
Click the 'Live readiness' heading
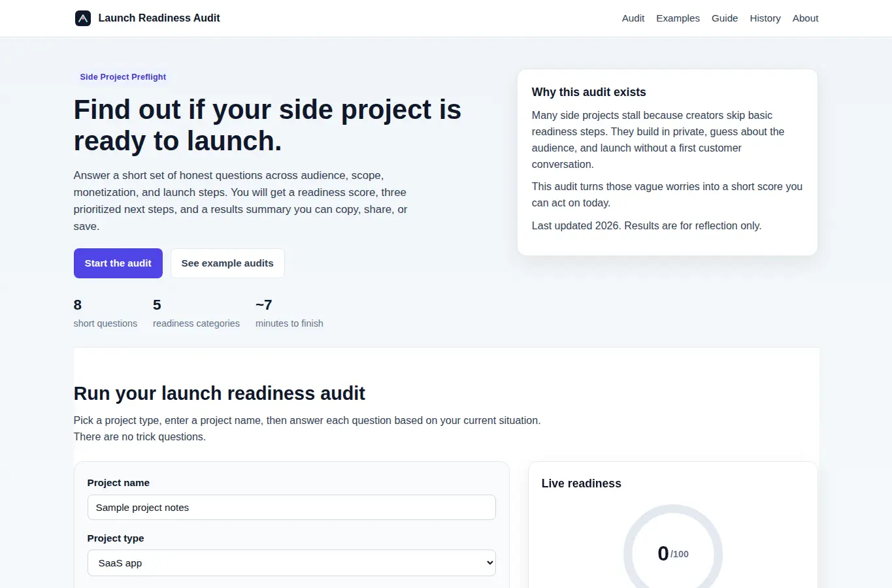click(x=581, y=483)
